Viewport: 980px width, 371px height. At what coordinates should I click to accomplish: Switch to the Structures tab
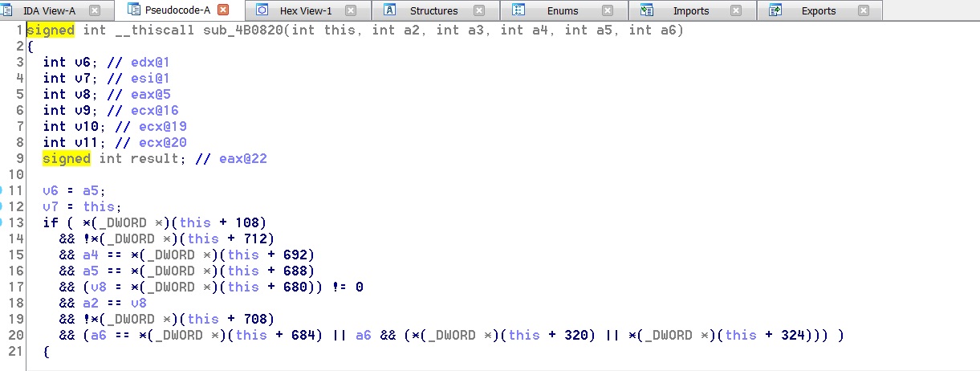(433, 10)
